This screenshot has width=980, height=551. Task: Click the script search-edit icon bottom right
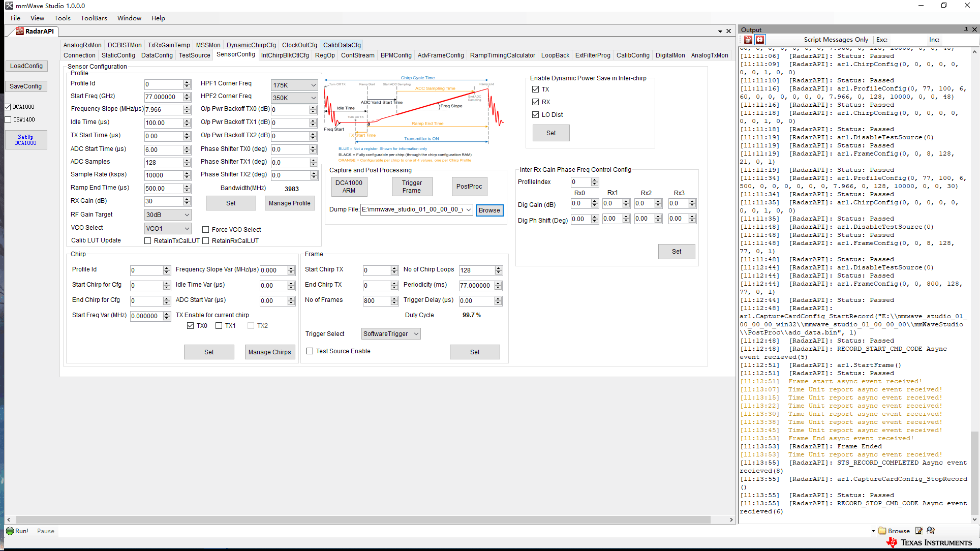(x=931, y=531)
